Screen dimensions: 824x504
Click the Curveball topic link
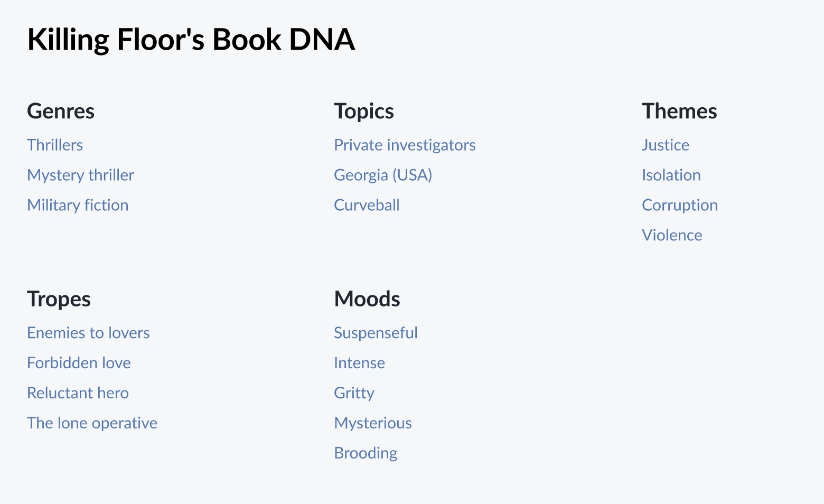point(367,205)
